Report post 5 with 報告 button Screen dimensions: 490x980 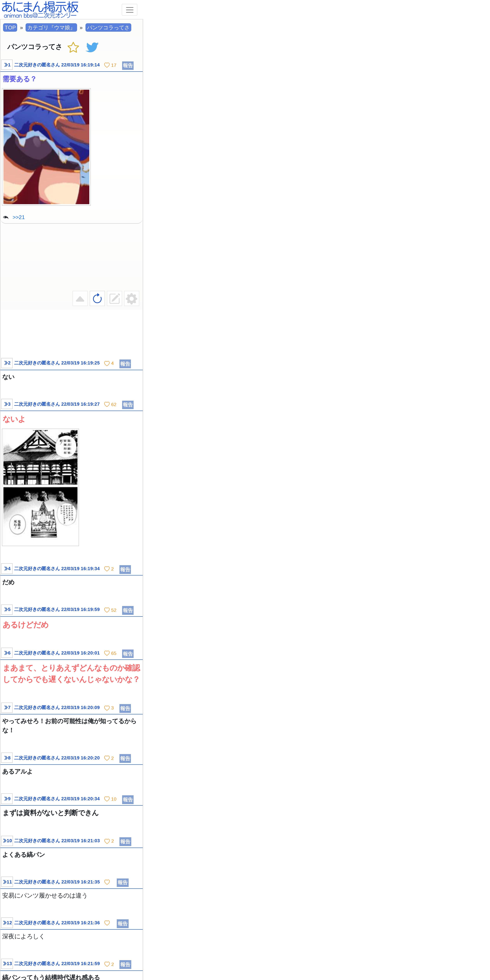(x=128, y=610)
